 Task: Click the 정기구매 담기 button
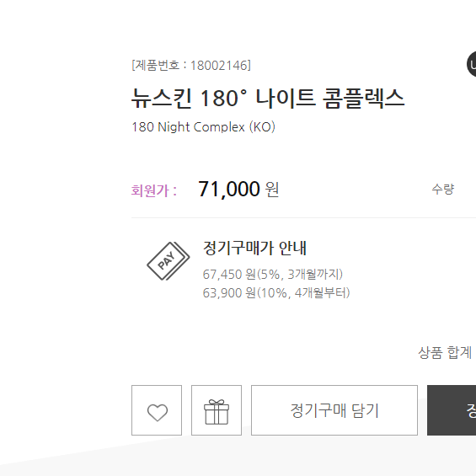point(334,410)
